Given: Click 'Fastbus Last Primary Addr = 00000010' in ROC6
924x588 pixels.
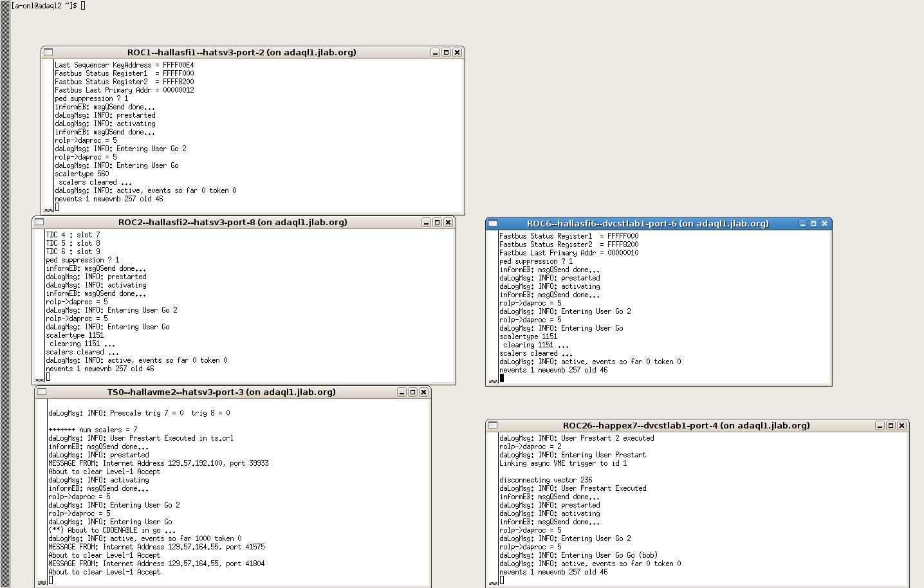Looking at the screenshot, I should (569, 253).
